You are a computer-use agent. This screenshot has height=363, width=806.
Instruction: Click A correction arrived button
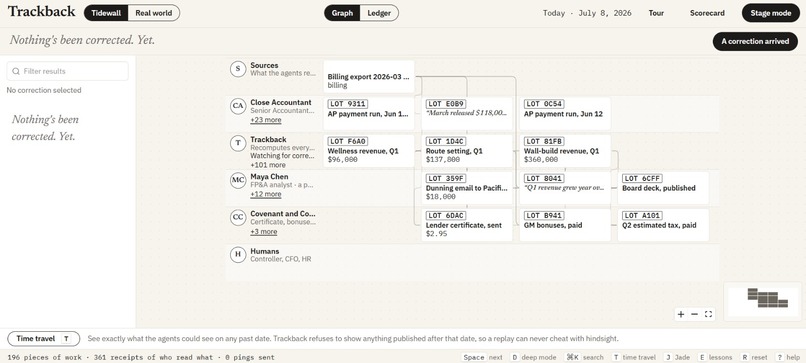coord(755,41)
